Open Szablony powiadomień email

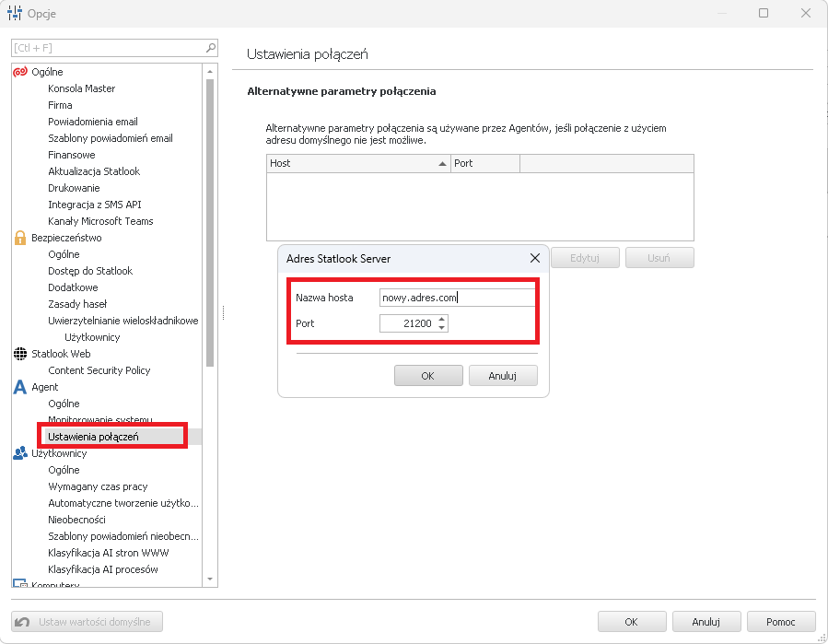coord(111,138)
